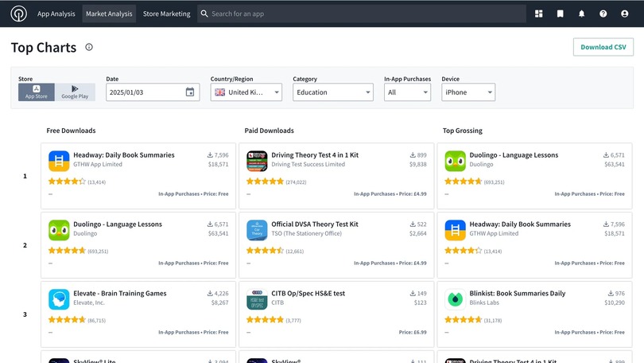This screenshot has height=363, width=644.
Task: Click Official DVSA Theory Test Kit icon
Action: [257, 230]
